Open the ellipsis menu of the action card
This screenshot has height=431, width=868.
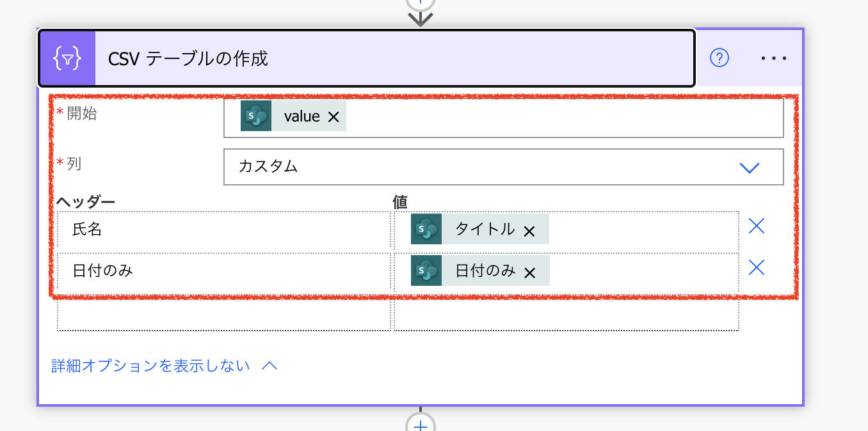774,58
